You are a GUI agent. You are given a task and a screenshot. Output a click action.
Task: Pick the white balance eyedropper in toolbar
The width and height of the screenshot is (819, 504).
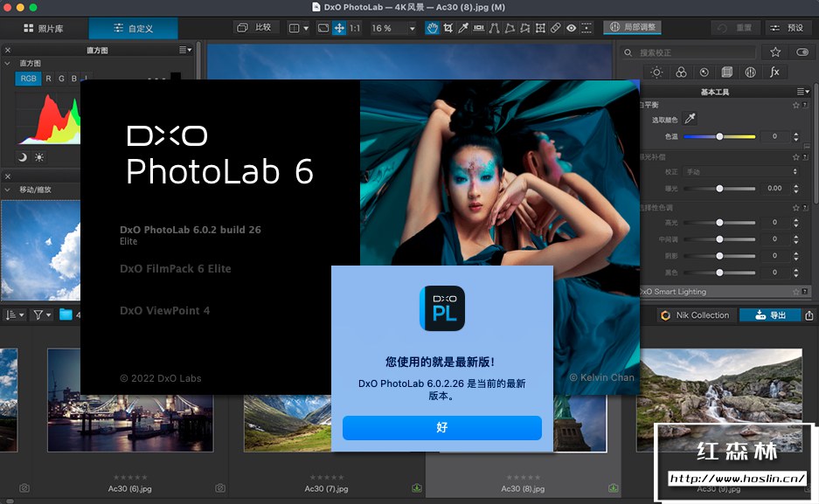(463, 28)
